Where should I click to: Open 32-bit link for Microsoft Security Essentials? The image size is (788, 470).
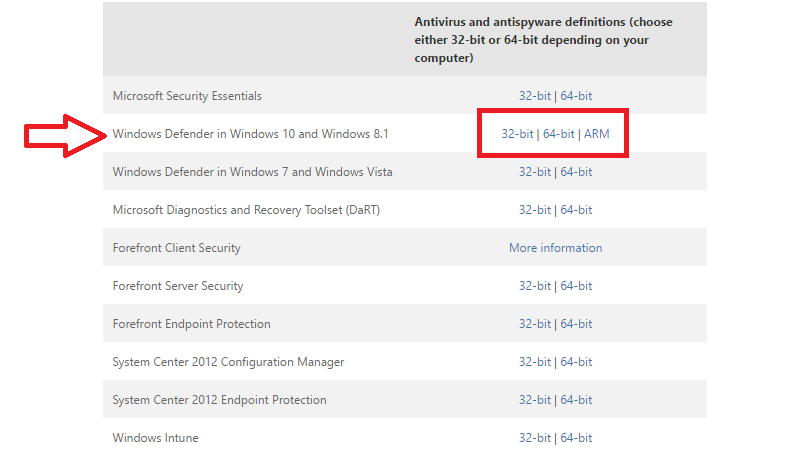click(x=535, y=96)
